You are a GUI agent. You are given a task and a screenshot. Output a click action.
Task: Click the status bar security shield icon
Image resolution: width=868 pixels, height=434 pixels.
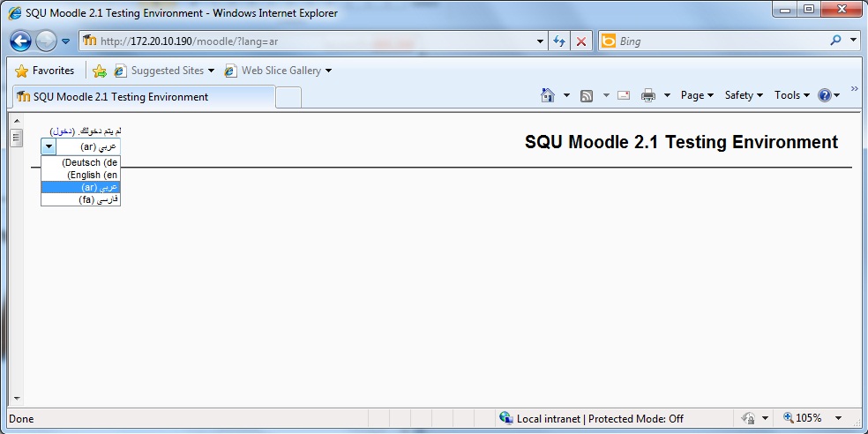(x=748, y=418)
